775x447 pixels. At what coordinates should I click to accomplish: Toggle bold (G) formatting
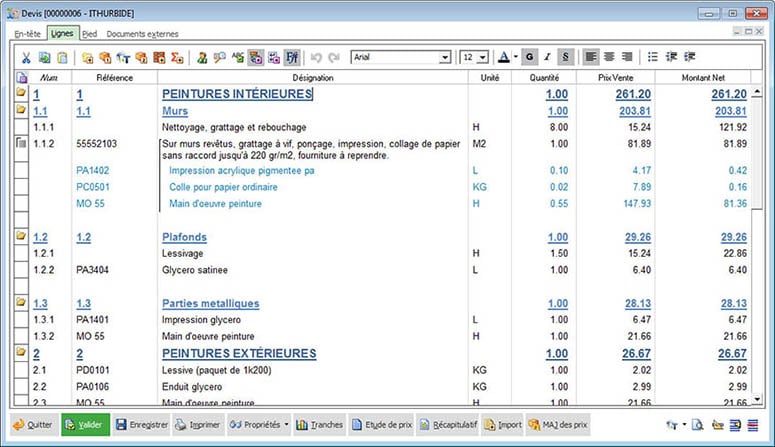pyautogui.click(x=529, y=57)
